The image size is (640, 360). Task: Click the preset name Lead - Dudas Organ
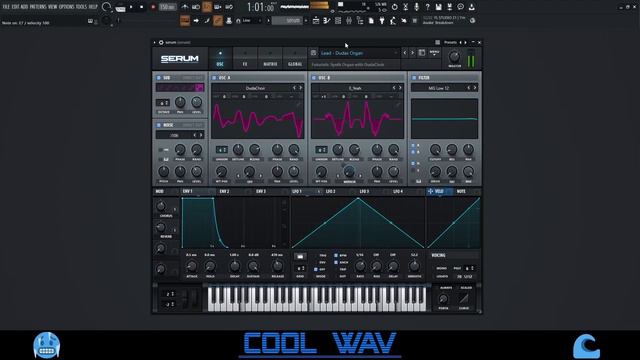click(342, 53)
